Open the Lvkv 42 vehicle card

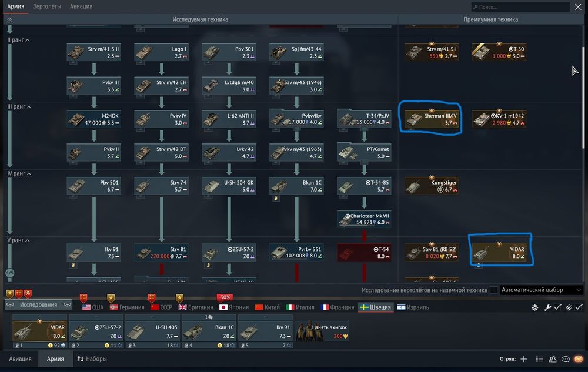click(x=229, y=152)
